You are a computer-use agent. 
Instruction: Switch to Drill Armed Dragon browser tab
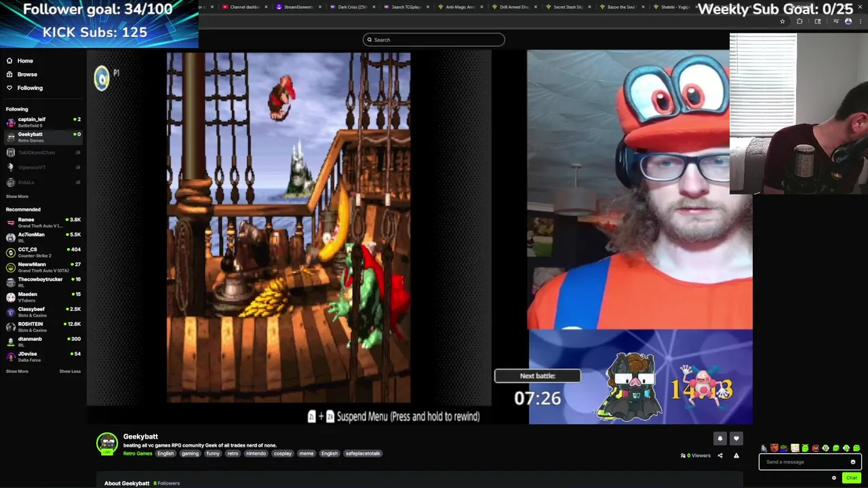513,7
